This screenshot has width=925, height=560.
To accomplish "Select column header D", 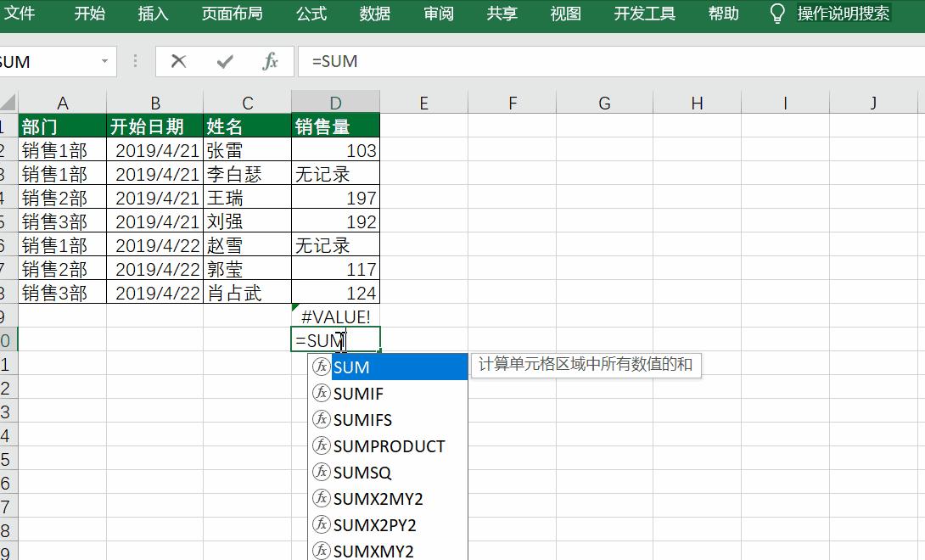I will click(x=336, y=102).
